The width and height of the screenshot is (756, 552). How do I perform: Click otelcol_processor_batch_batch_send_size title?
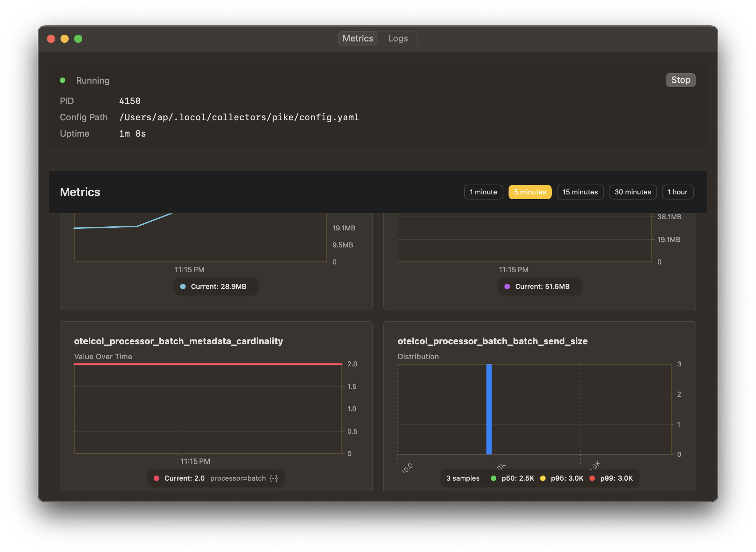tap(493, 341)
